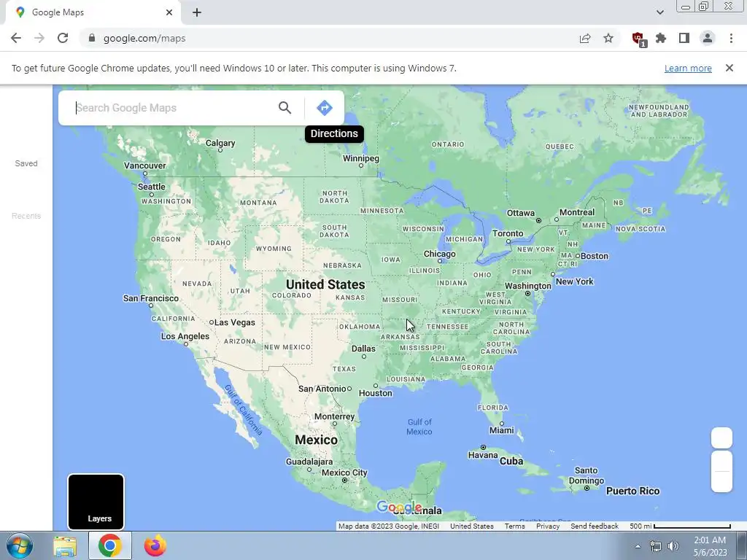Show hidden system tray icons

click(638, 546)
